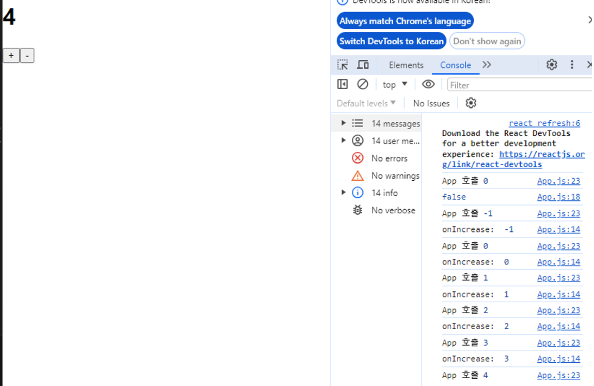Click Don't show again button
Screen dimensions: 594x386
click(x=487, y=41)
